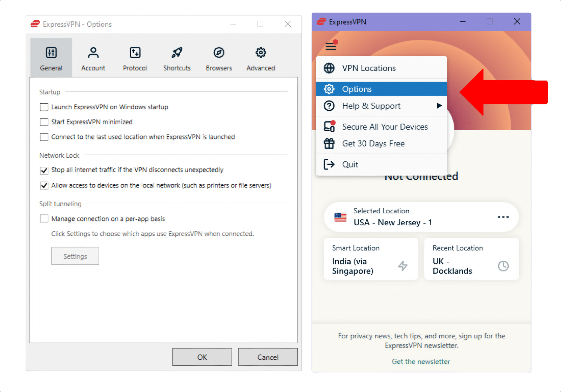Select Quit from the menu
561x392 pixels.
pyautogui.click(x=381, y=164)
